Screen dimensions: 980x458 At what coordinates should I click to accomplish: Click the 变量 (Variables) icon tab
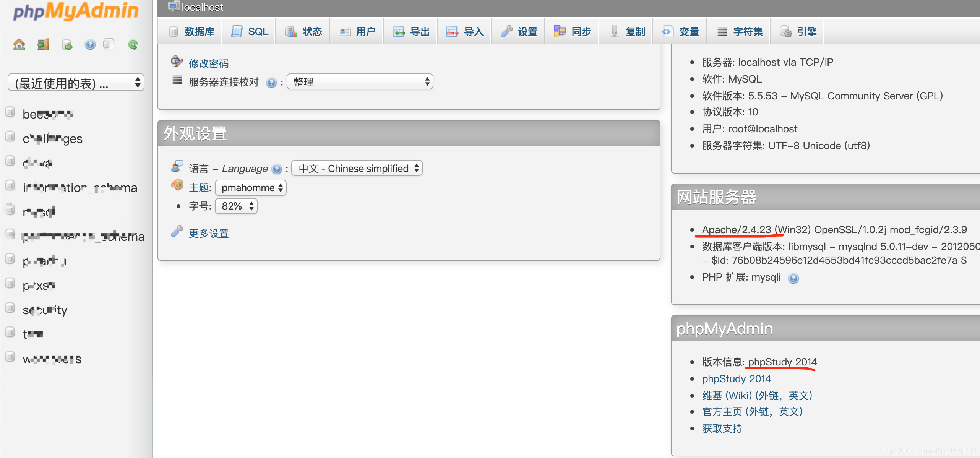(681, 32)
